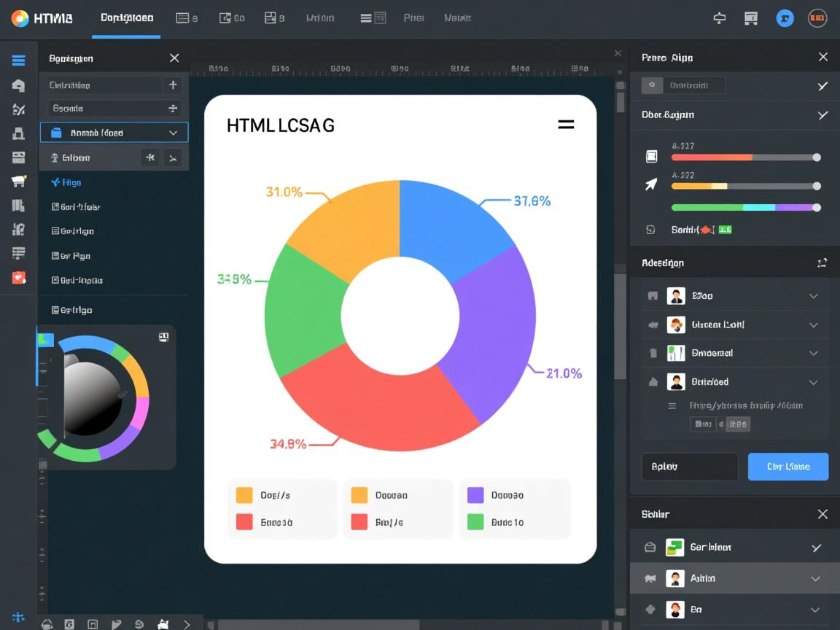Click the red heart icon in the sidebar
This screenshot has height=630, width=840.
pos(18,277)
